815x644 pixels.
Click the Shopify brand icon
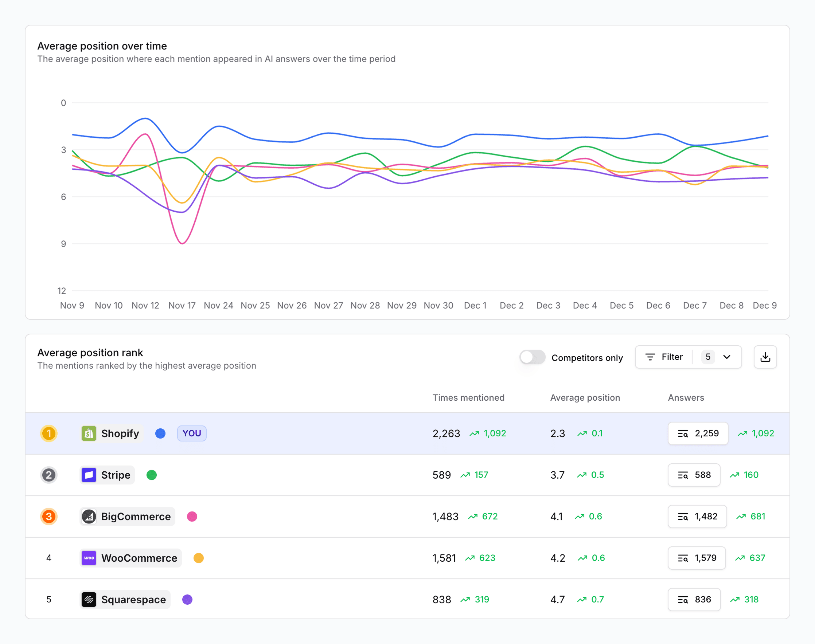(x=89, y=433)
